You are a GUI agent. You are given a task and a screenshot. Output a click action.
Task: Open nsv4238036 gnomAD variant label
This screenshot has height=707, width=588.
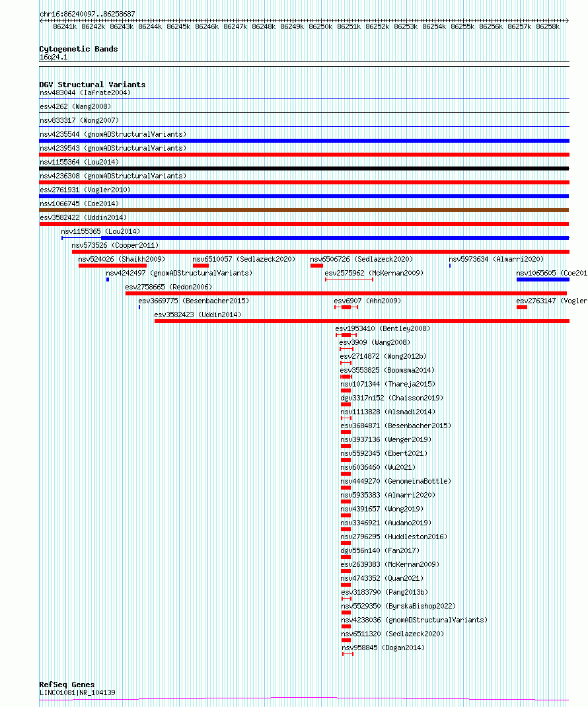[414, 620]
